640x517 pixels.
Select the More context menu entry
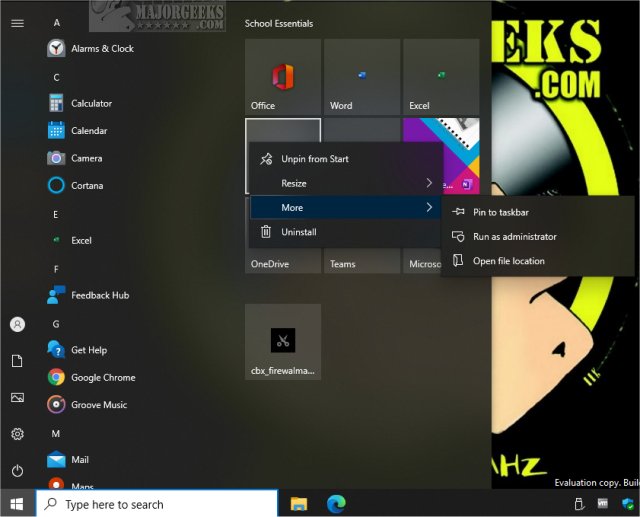point(346,207)
